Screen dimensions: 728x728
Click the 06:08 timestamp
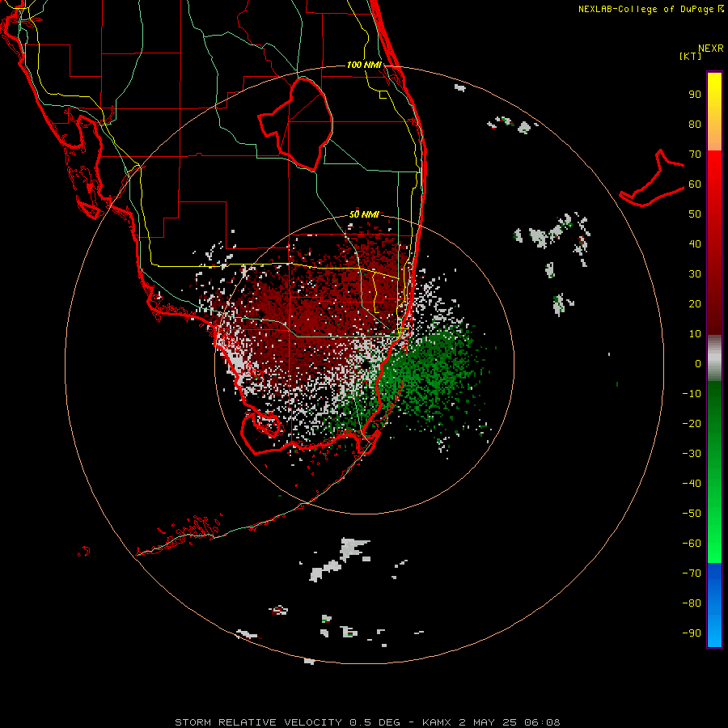coord(542,722)
